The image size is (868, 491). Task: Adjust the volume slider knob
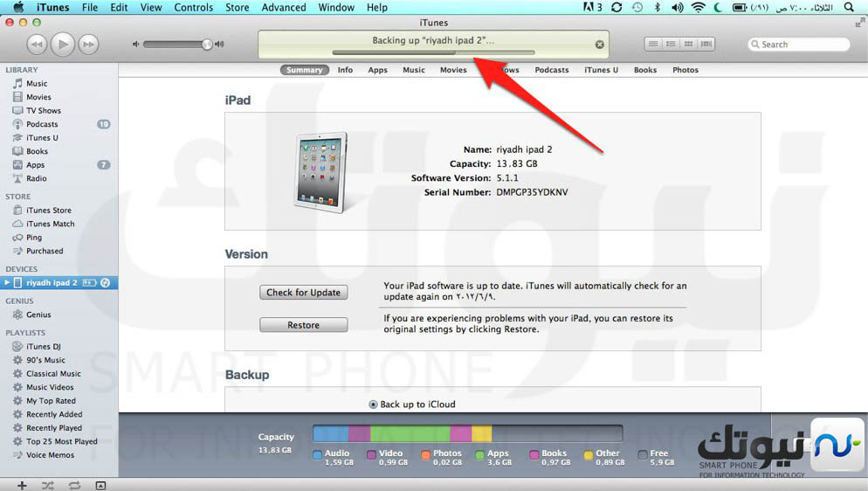click(x=206, y=44)
